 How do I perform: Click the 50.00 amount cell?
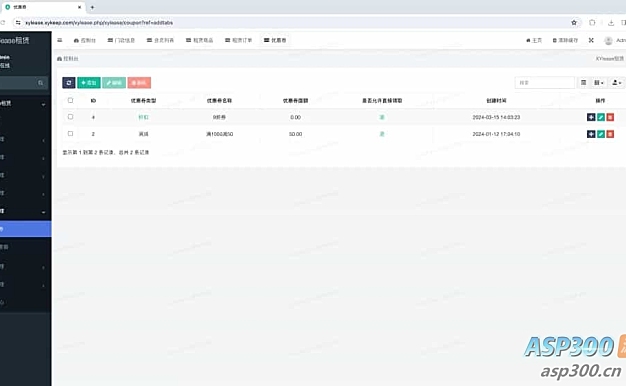[295, 134]
